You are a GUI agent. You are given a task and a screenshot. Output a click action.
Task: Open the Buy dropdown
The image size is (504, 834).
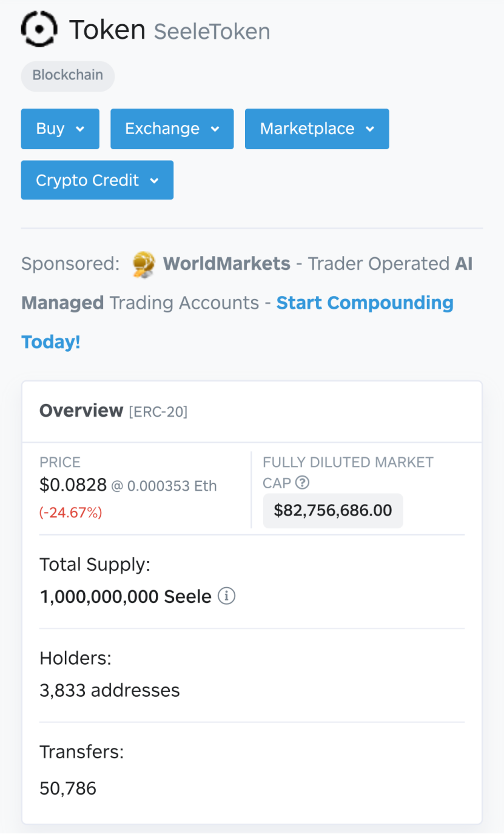60,129
